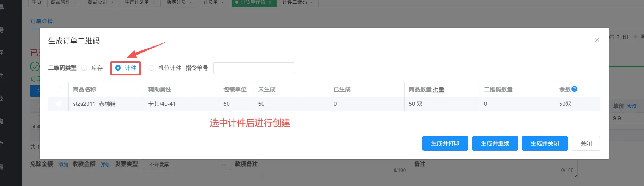Image resolution: width=644 pixels, height=186 pixels.
Task: Click the 余数 help question-mark icon
Action: 574,89
